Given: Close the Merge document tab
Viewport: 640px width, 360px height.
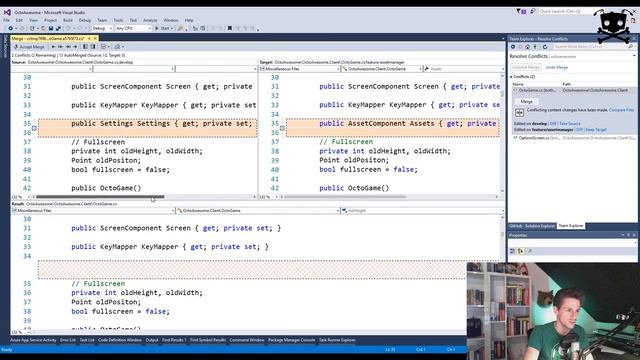Looking at the screenshot, I should click(96, 38).
